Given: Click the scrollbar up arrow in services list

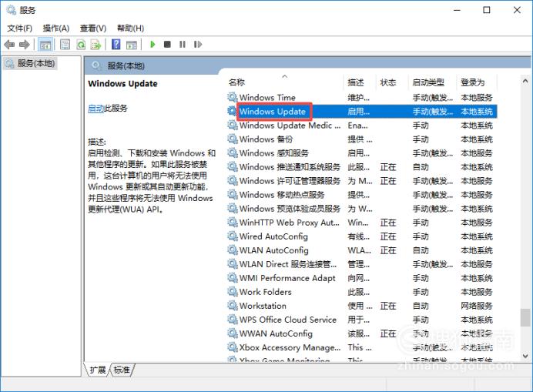Looking at the screenshot, I should [x=525, y=81].
